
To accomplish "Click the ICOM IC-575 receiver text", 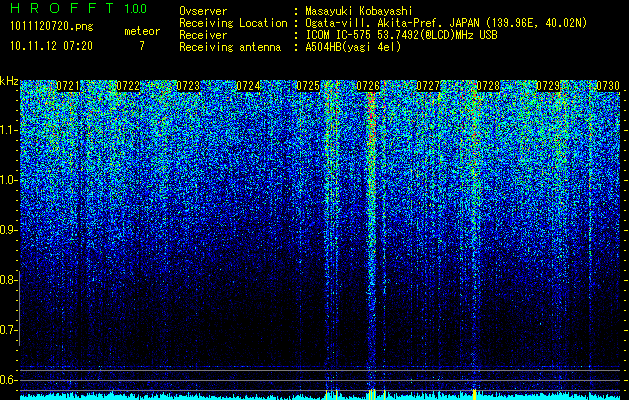I will coord(401,35).
